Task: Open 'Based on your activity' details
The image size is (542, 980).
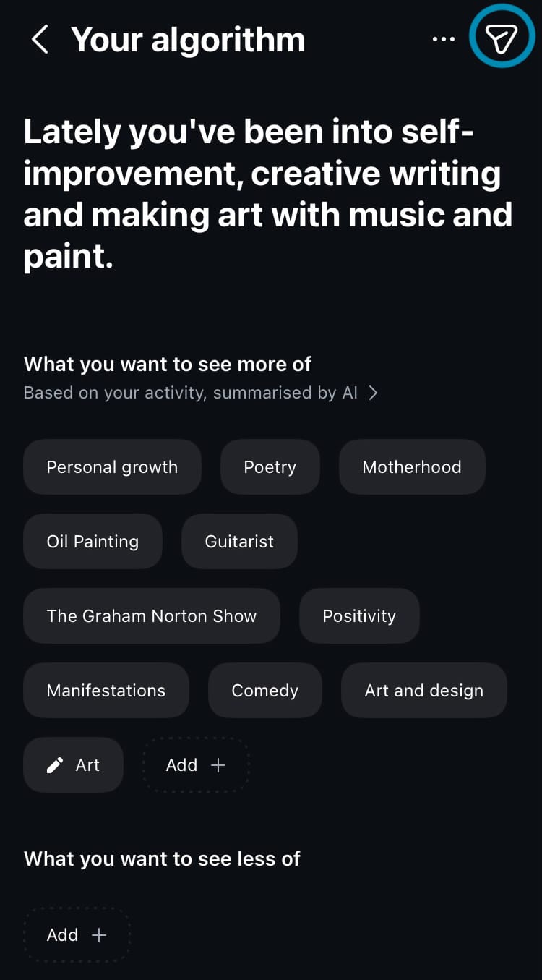Action: pyautogui.click(x=190, y=393)
